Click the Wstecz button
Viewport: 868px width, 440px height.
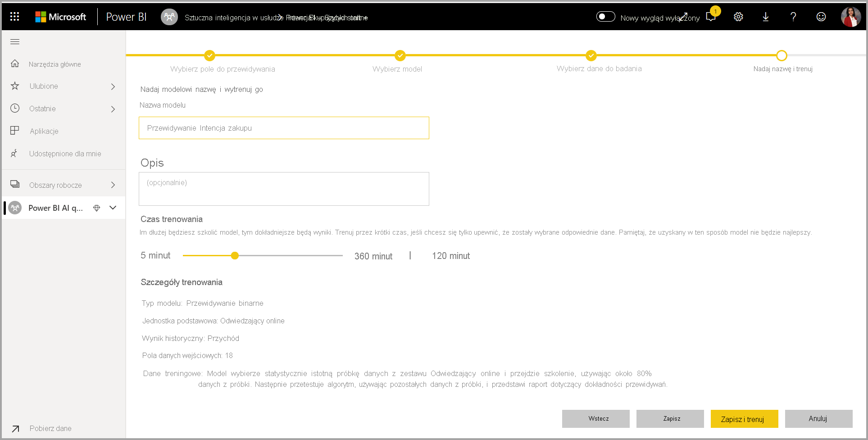[x=595, y=419]
